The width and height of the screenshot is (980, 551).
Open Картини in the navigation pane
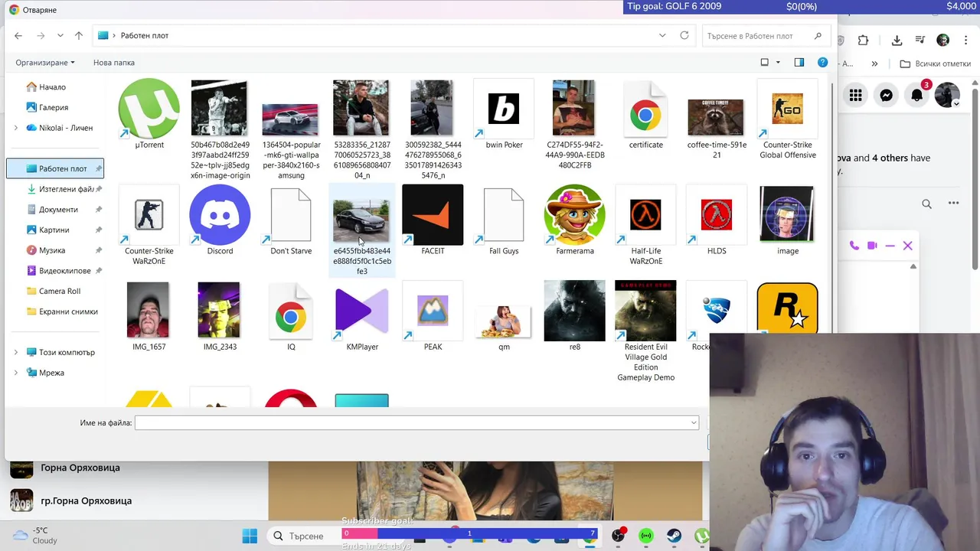54,230
